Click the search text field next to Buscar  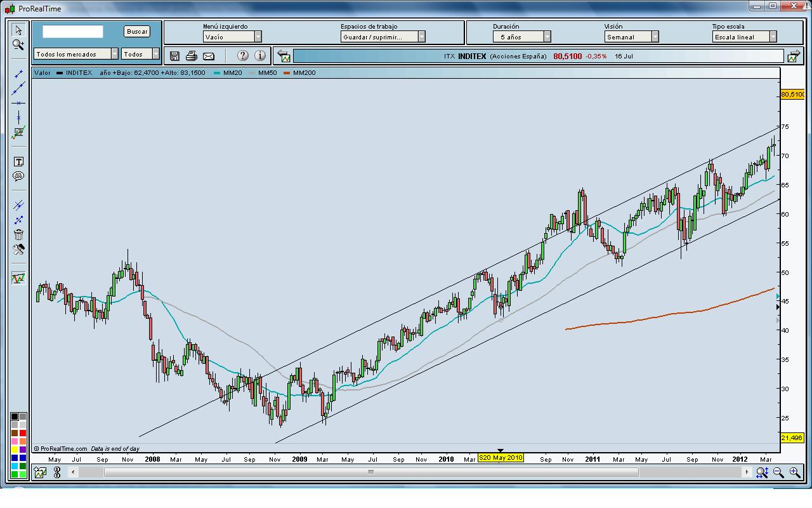click(x=73, y=31)
